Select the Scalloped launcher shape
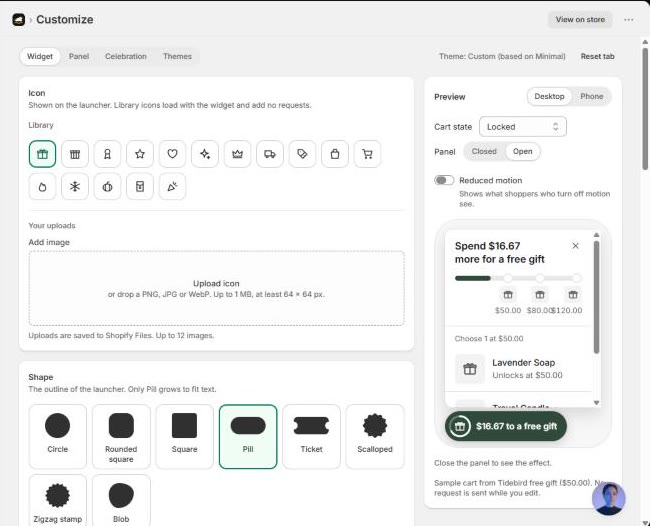The image size is (650, 526). point(375,437)
